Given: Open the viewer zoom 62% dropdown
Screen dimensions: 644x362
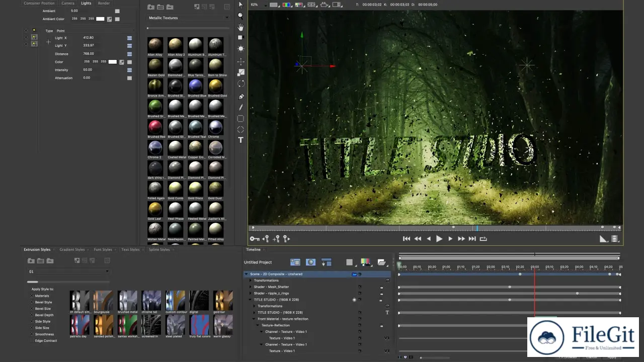Looking at the screenshot, I should coord(258,5).
